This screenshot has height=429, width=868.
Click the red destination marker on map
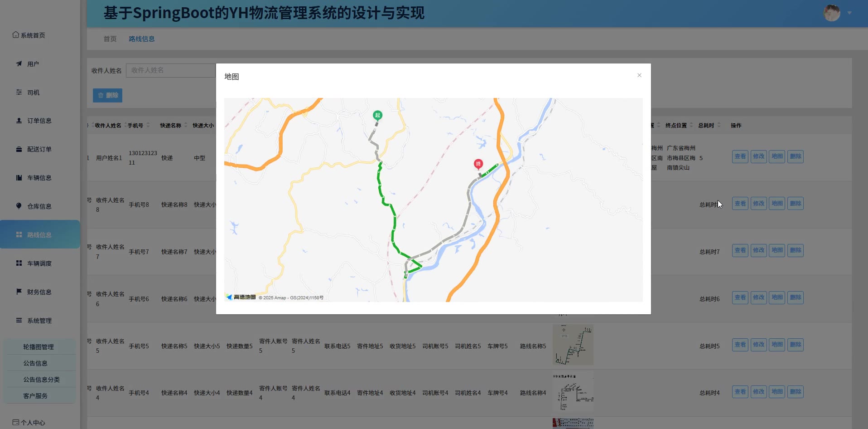tap(478, 164)
